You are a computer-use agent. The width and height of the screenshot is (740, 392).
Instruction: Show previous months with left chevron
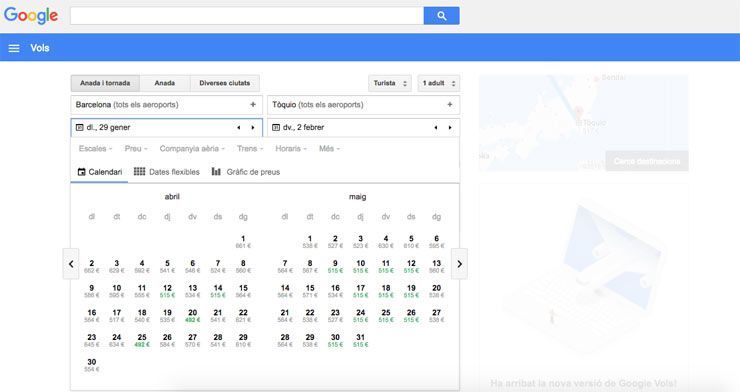pos(71,264)
